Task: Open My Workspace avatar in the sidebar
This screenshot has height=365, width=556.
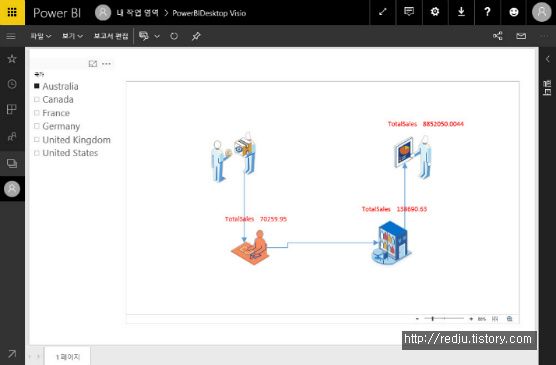Action: tap(12, 189)
